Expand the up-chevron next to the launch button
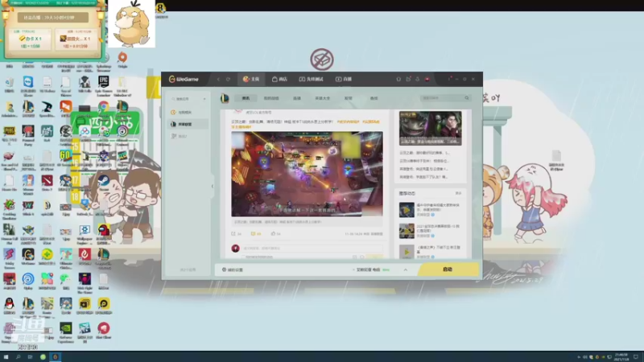This screenshot has height=362, width=644. click(x=406, y=269)
